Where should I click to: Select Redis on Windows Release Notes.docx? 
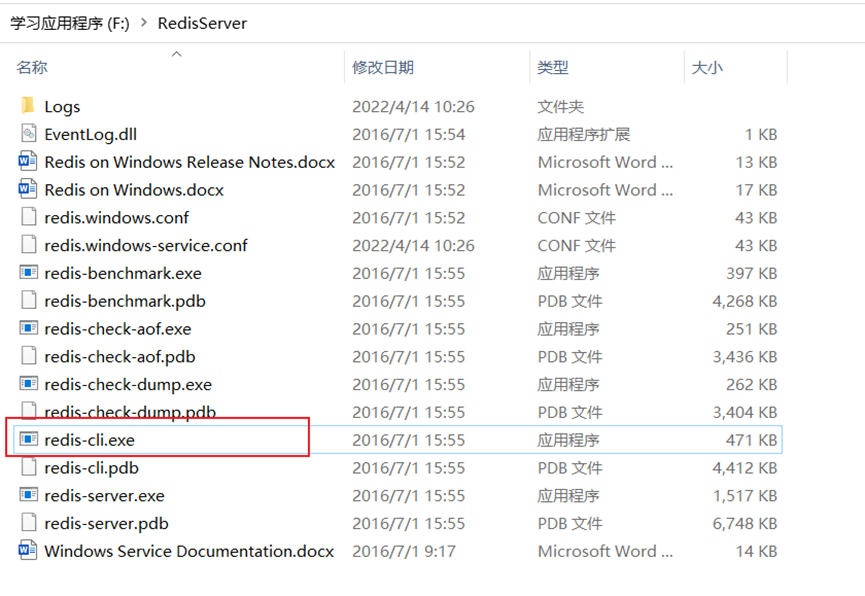point(190,162)
